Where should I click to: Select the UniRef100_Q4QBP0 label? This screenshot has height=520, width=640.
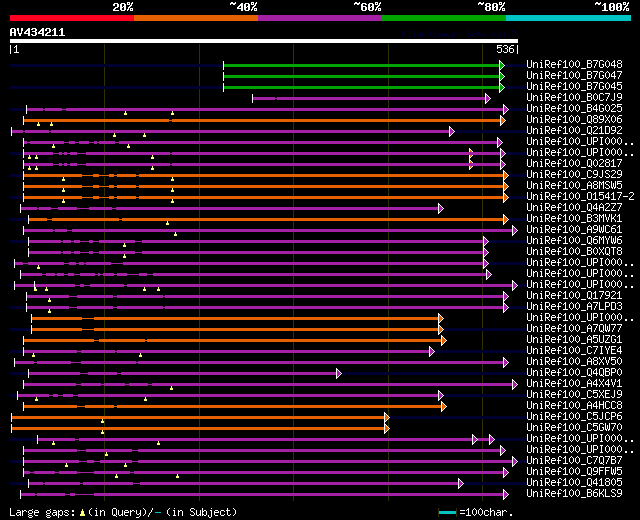[574, 373]
